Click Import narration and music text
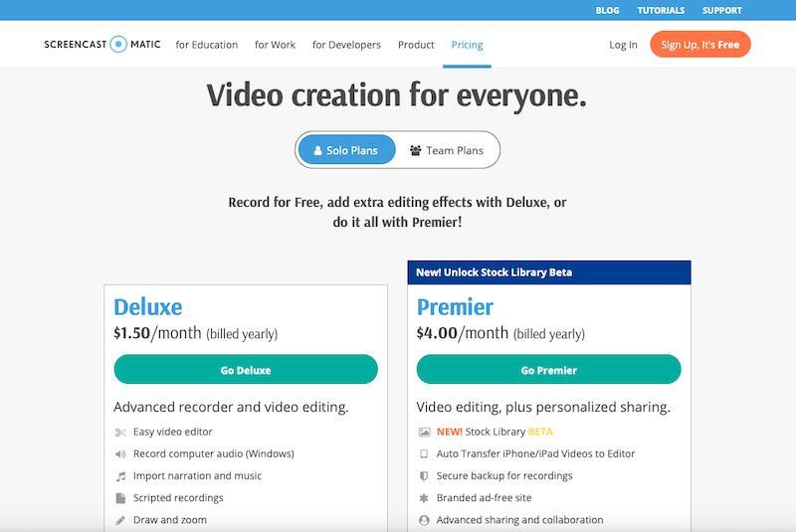This screenshot has width=796, height=532. click(197, 475)
